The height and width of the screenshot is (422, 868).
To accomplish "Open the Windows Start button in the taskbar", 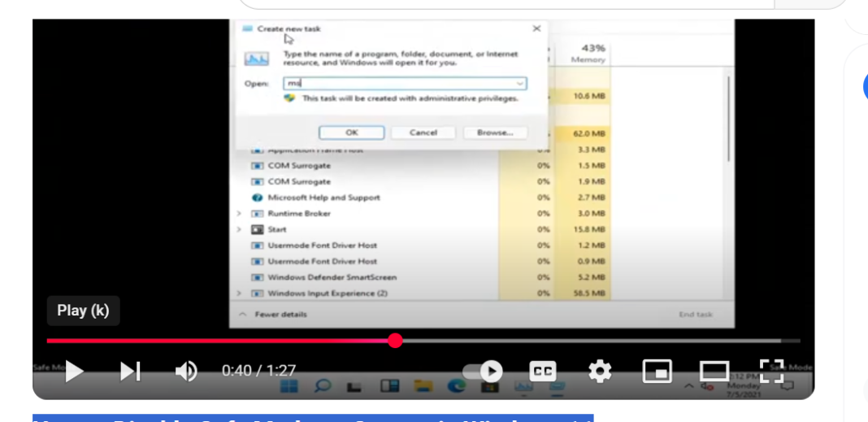I will (x=289, y=386).
